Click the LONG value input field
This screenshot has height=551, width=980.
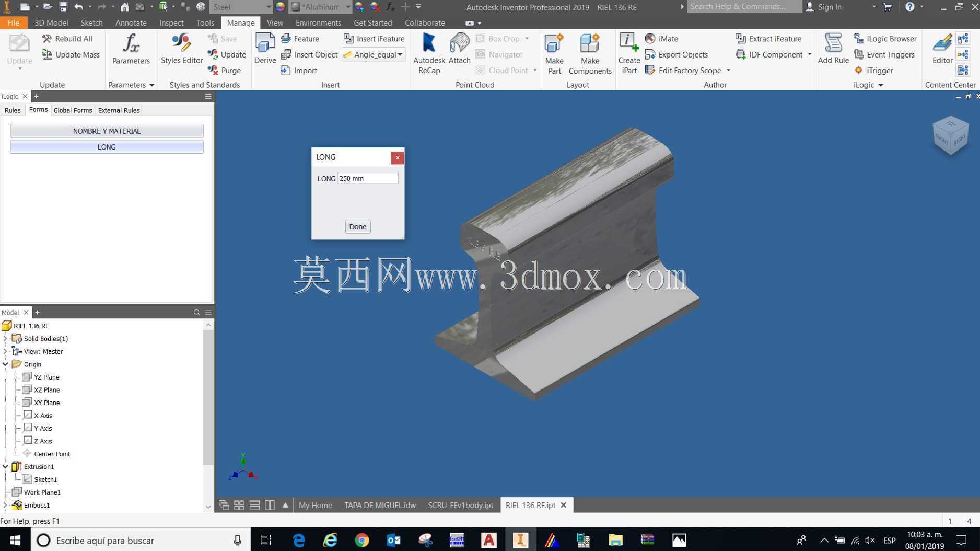coord(367,178)
